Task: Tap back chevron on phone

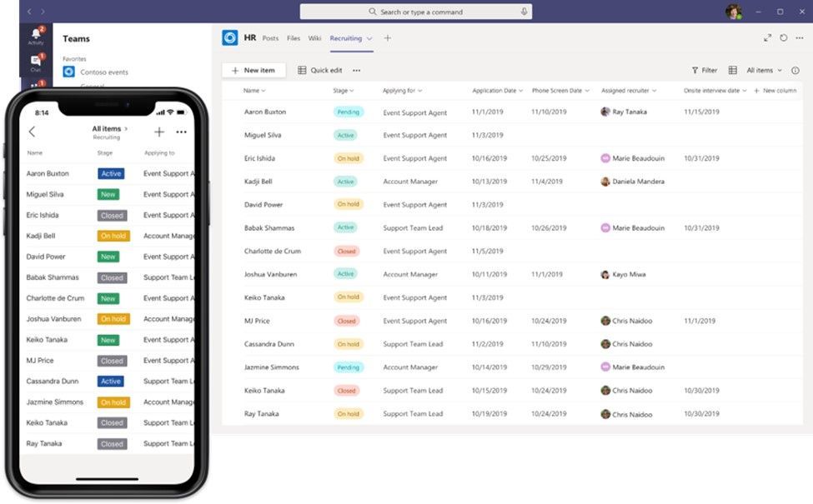Action: click(x=33, y=132)
